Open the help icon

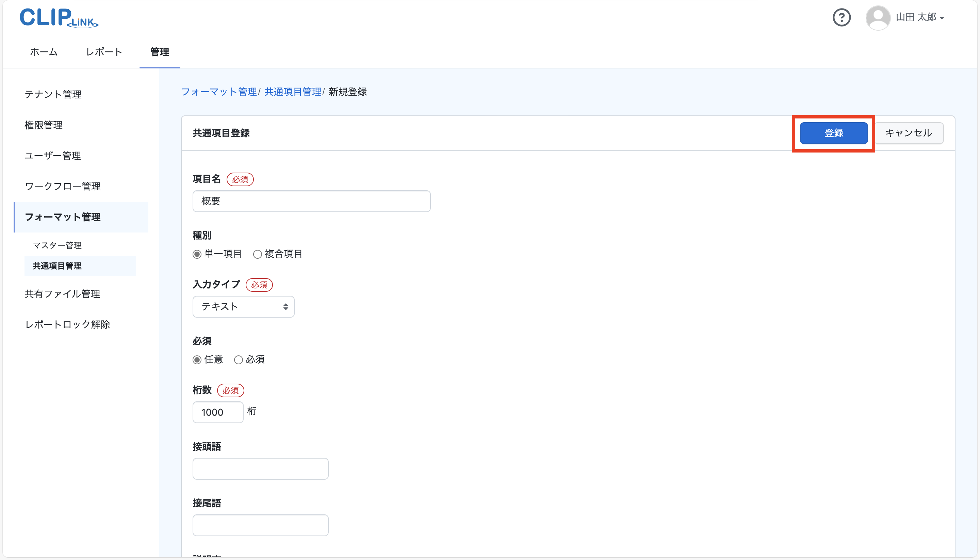(842, 17)
